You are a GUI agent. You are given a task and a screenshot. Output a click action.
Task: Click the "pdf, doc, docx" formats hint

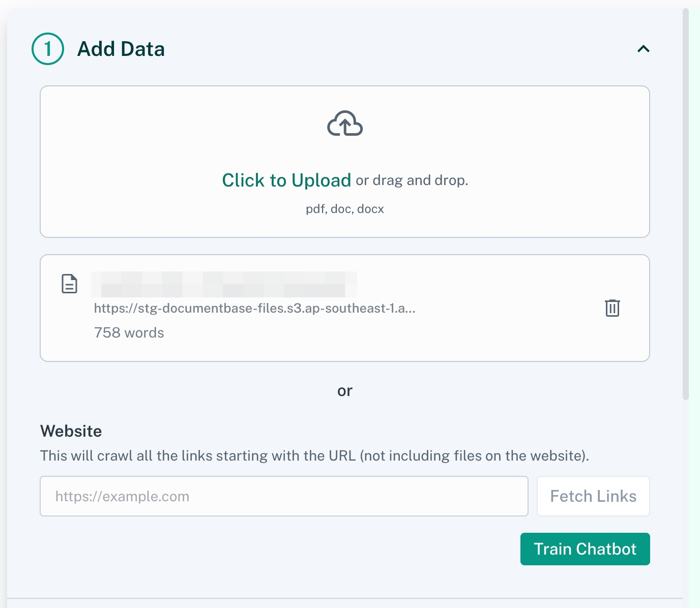pos(345,209)
